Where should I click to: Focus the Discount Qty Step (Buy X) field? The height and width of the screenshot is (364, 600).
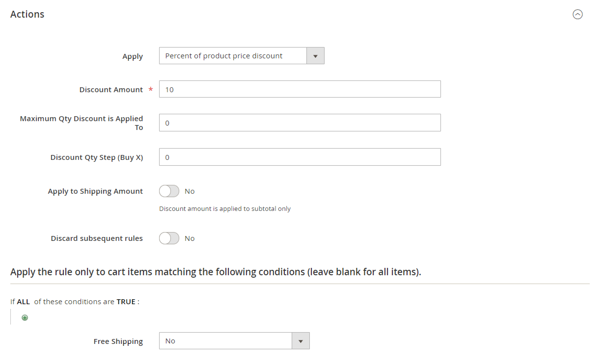click(x=300, y=157)
